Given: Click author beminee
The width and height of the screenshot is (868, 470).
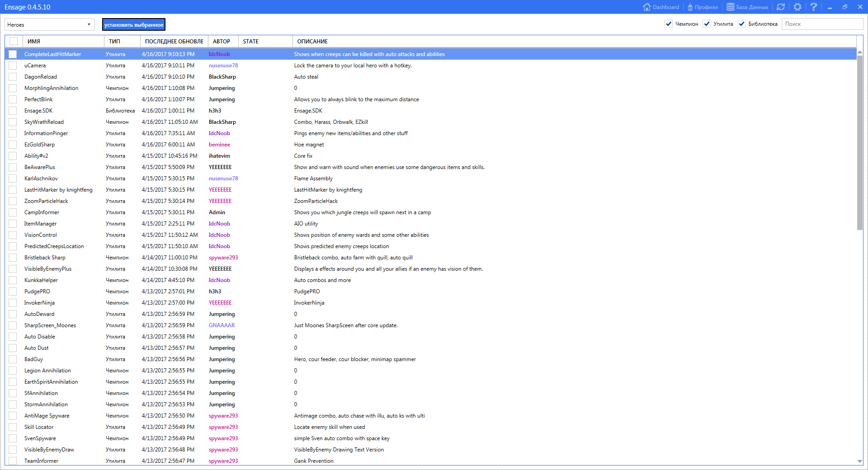Looking at the screenshot, I should (219, 145).
